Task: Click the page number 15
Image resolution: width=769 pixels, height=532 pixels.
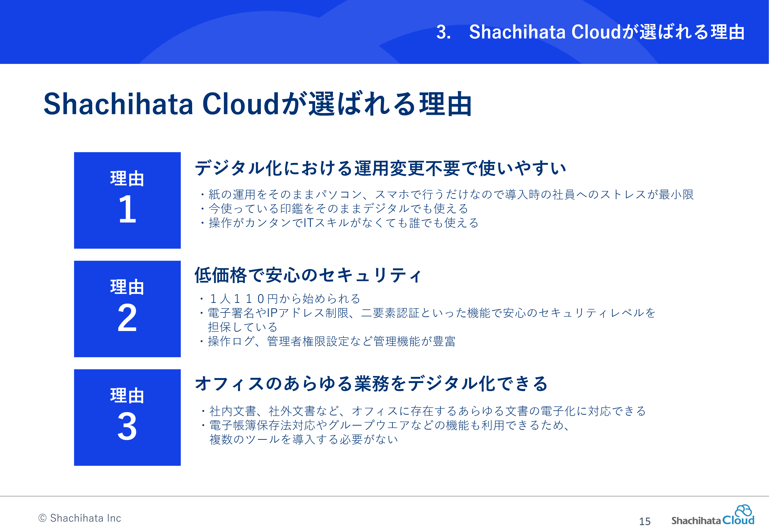Action: coord(645,521)
